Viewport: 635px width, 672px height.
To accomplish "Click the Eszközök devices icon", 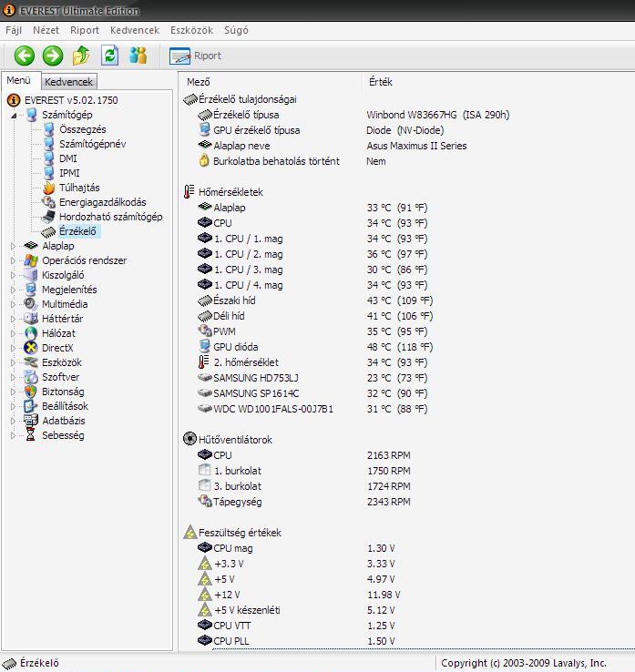I will pos(31,362).
